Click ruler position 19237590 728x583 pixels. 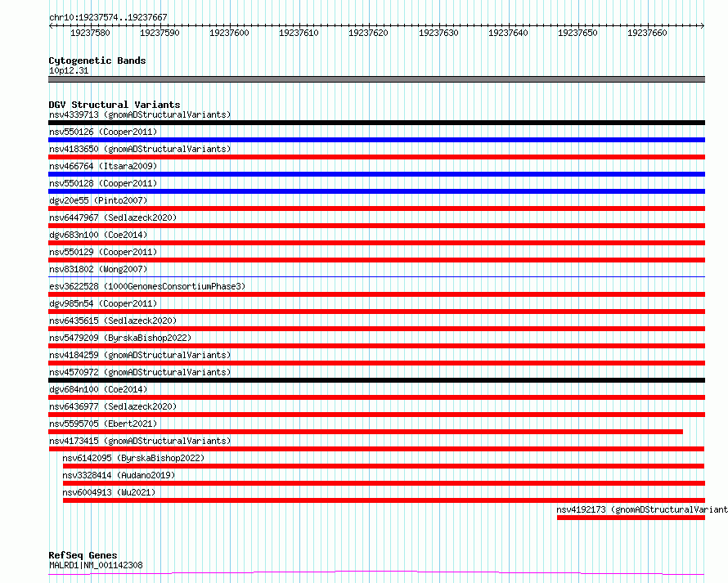pos(160,33)
